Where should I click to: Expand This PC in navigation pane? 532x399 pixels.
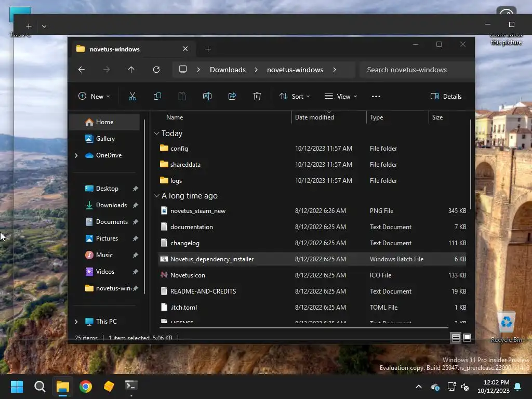76,321
